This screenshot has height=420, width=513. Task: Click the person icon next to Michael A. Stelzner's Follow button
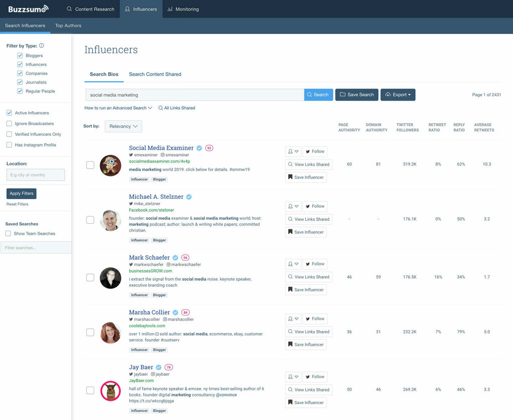pos(291,206)
